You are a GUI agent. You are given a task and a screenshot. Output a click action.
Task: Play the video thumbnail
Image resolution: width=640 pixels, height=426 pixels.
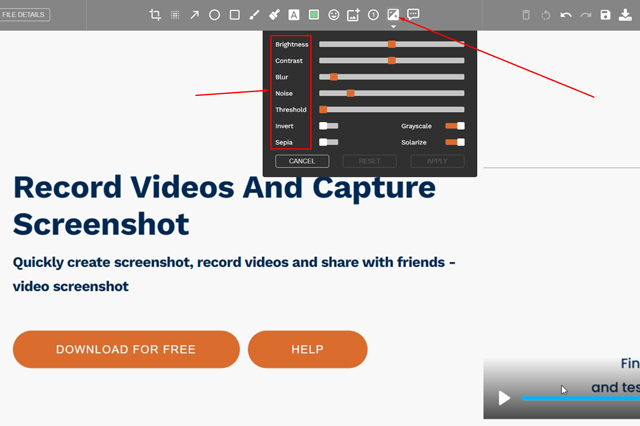pyautogui.click(x=504, y=398)
